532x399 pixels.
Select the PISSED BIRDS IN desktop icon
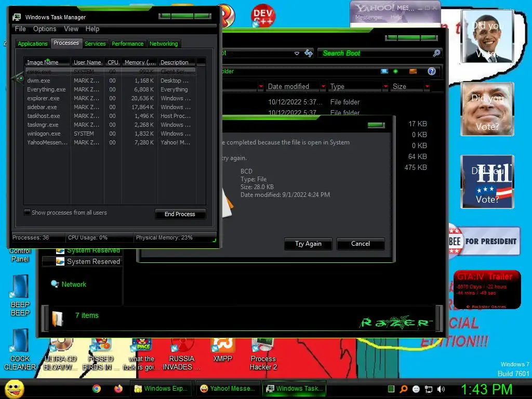tap(100, 354)
